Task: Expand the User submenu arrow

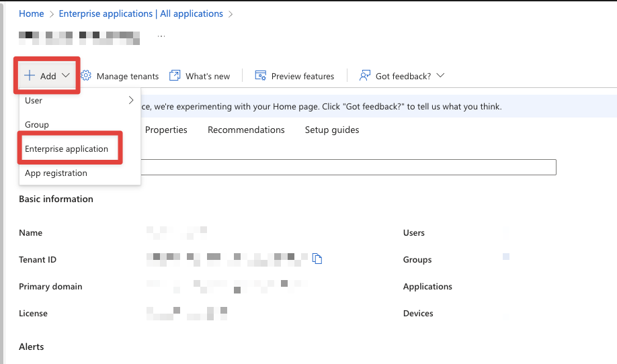Action: point(131,101)
